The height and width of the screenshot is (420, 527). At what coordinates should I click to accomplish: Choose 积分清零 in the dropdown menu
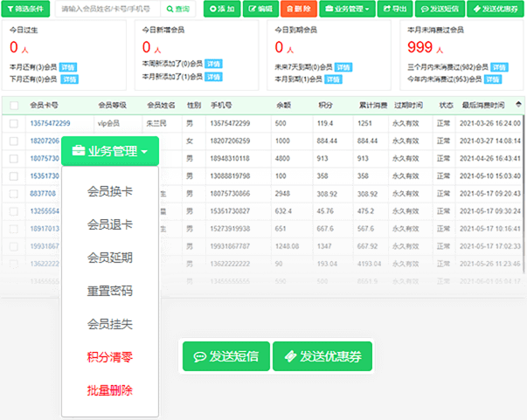click(x=110, y=357)
